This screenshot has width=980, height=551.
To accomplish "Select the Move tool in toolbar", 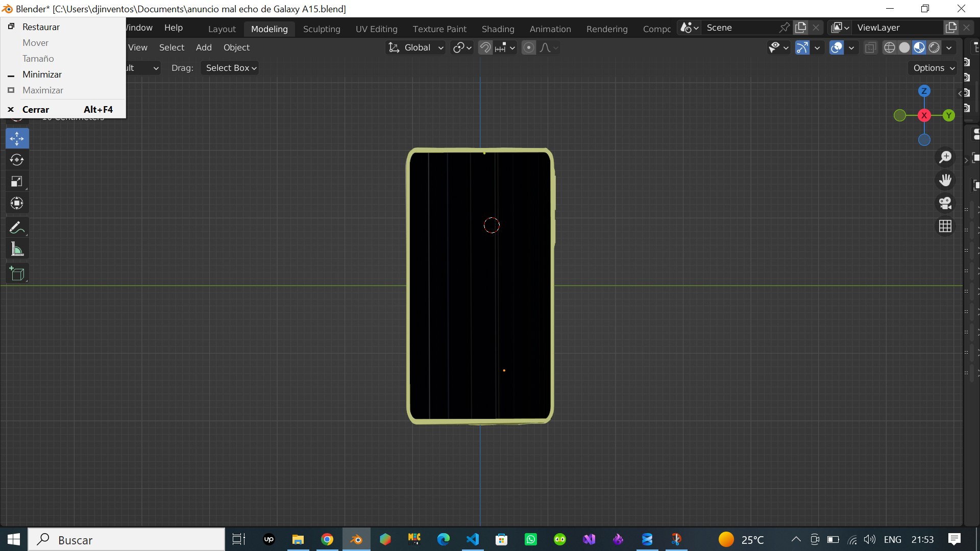I will pyautogui.click(x=17, y=138).
